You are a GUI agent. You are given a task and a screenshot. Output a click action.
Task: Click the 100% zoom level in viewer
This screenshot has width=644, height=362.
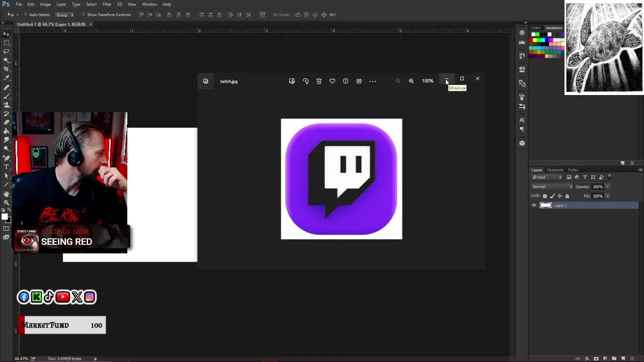428,81
